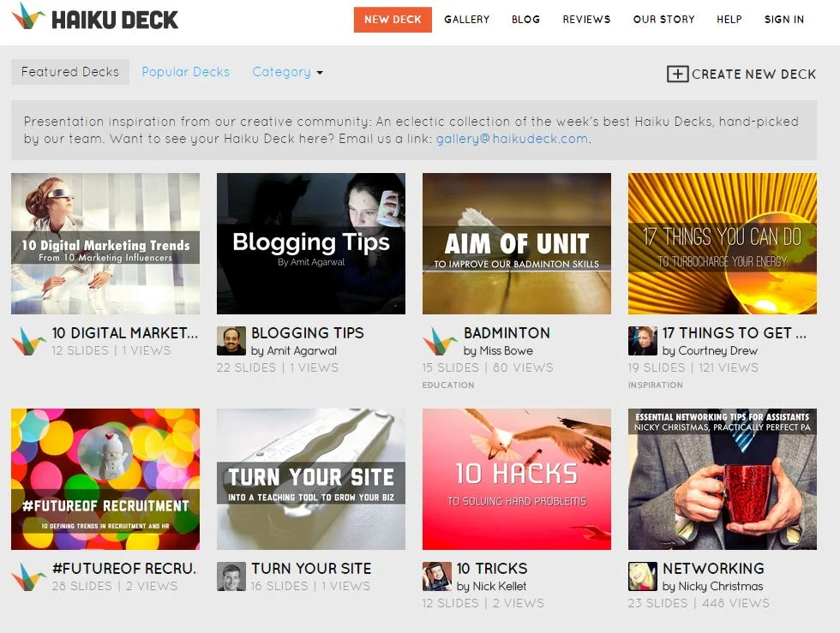Click the author name 'by Courtney Drew'
The image size is (840, 633).
(x=710, y=351)
